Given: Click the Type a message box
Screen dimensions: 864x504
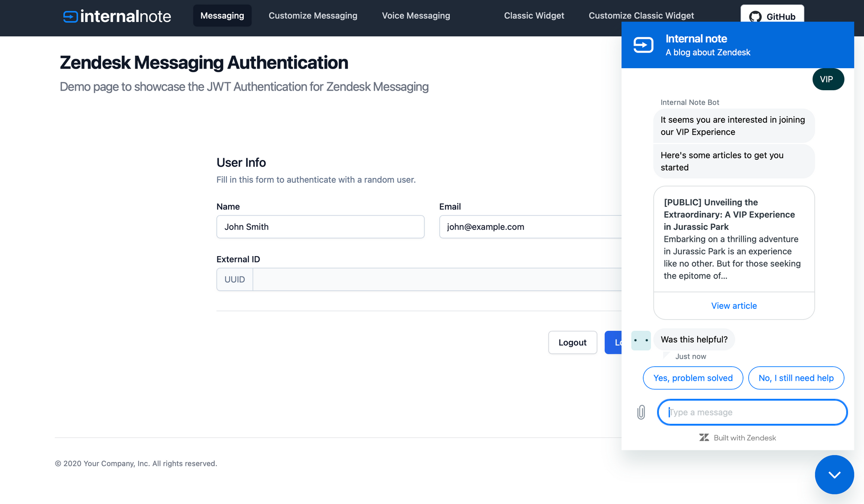Looking at the screenshot, I should click(x=752, y=412).
